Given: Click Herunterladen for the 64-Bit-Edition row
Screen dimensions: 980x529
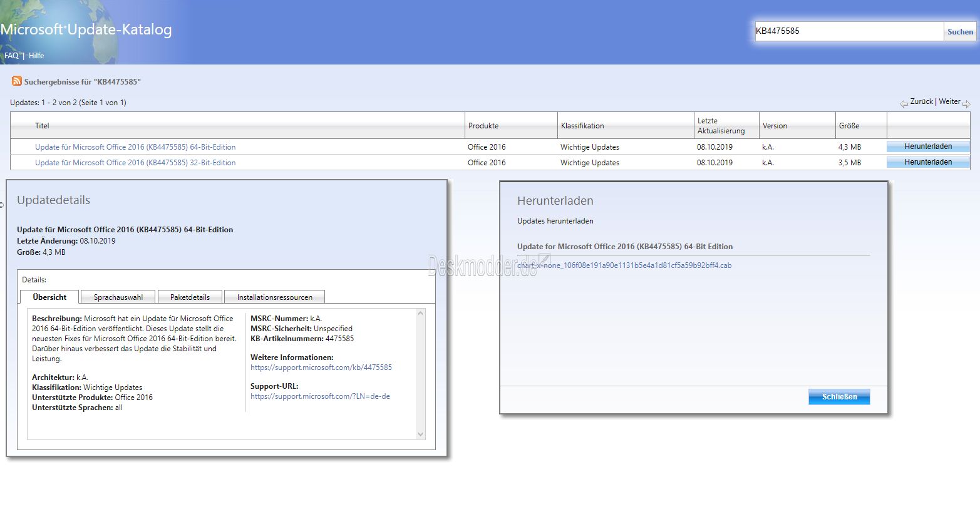Looking at the screenshot, I should pyautogui.click(x=928, y=146).
